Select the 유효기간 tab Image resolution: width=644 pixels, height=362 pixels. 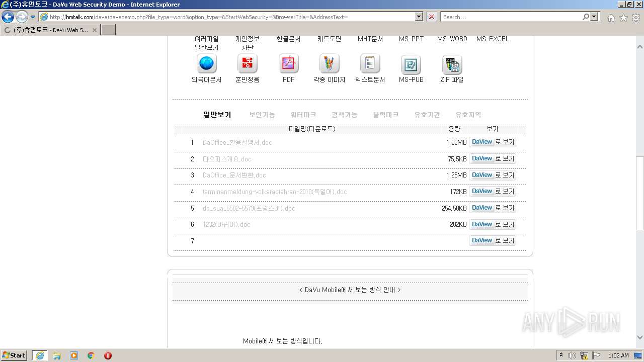tap(427, 115)
